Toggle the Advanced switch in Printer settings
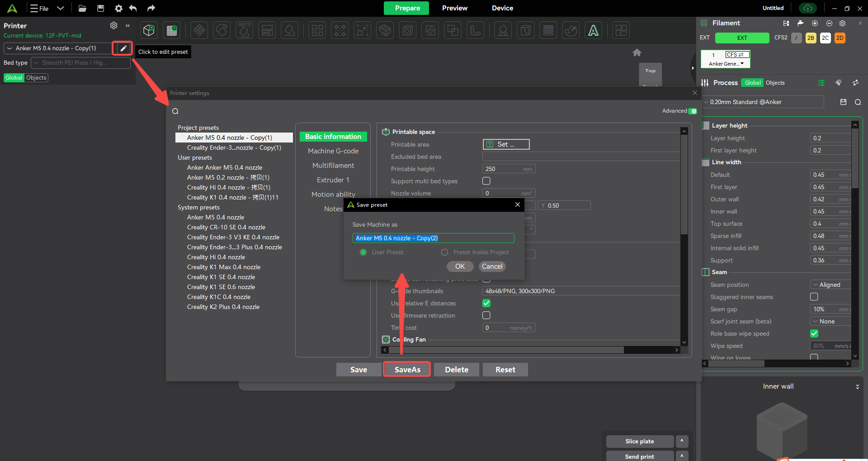 (693, 111)
